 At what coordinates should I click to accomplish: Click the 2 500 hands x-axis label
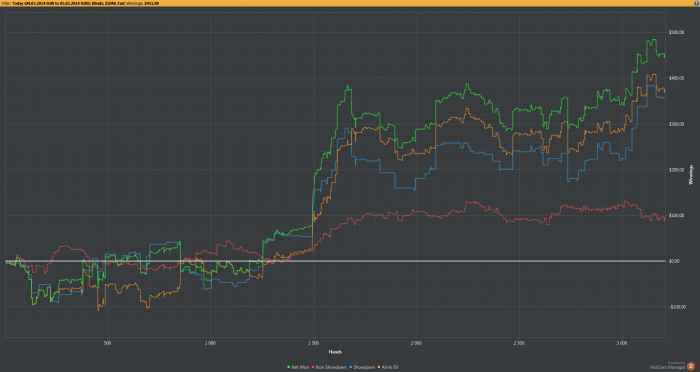point(519,343)
